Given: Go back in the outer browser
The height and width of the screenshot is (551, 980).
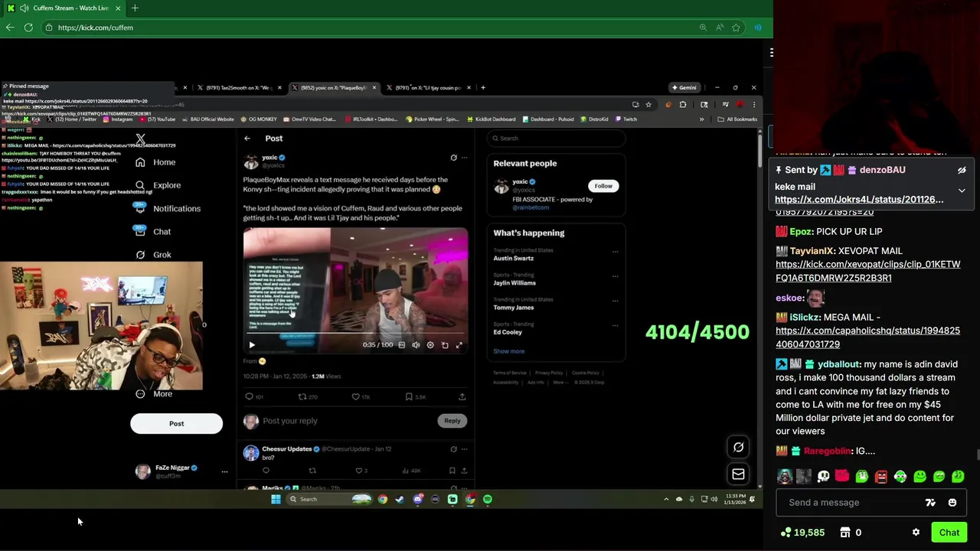Looking at the screenshot, I should (10, 28).
